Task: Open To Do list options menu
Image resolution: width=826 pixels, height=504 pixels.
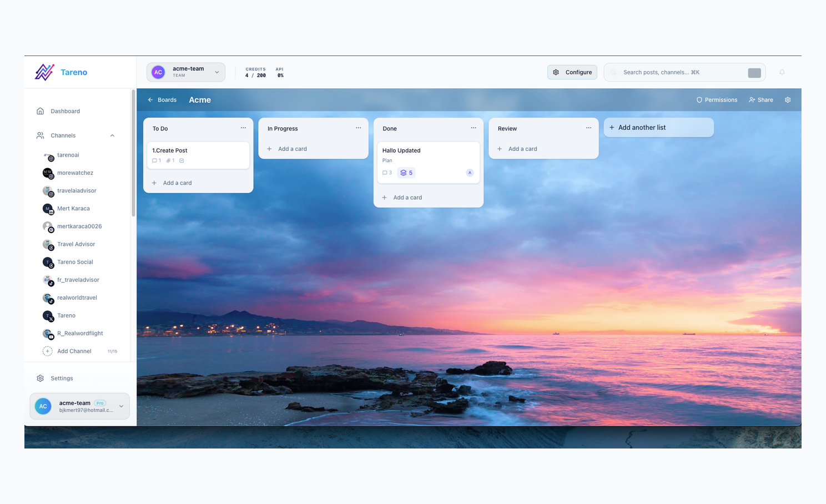Action: tap(243, 128)
